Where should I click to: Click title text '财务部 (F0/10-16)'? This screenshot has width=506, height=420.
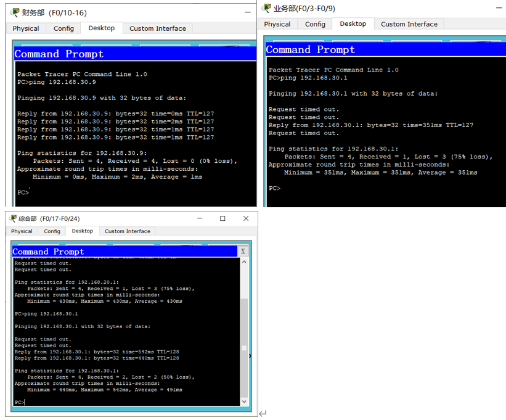point(54,12)
